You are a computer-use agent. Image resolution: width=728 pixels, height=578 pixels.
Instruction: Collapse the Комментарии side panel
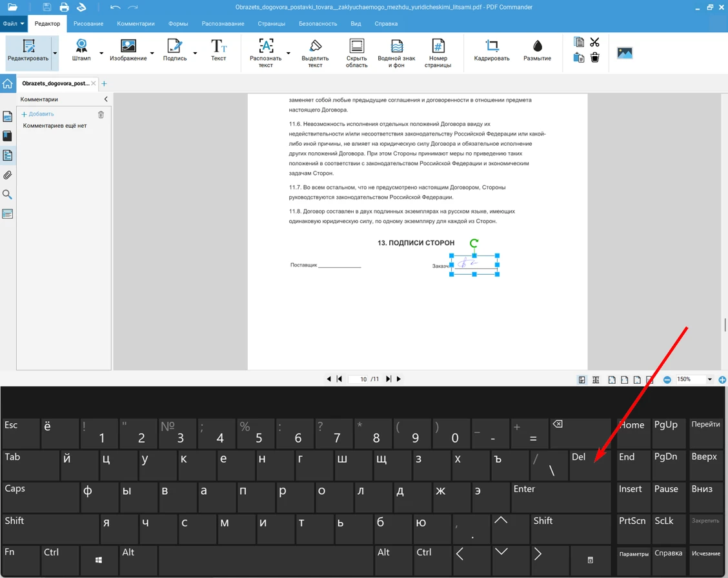106,99
